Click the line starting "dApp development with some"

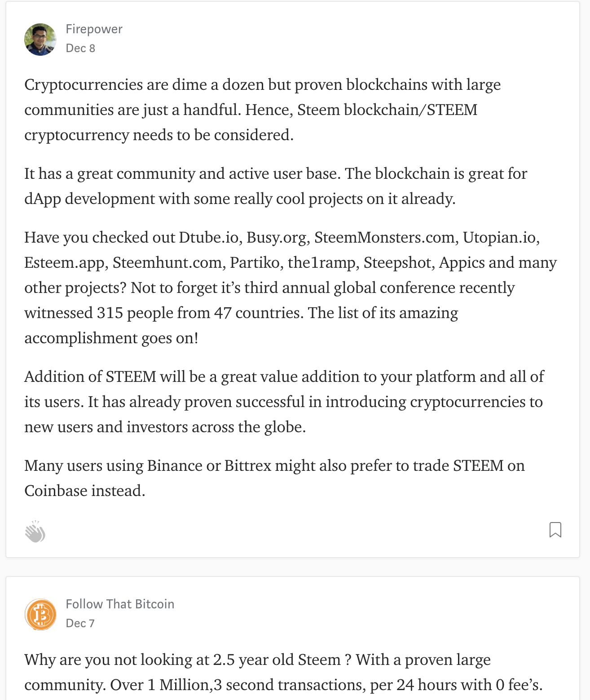coord(240,199)
